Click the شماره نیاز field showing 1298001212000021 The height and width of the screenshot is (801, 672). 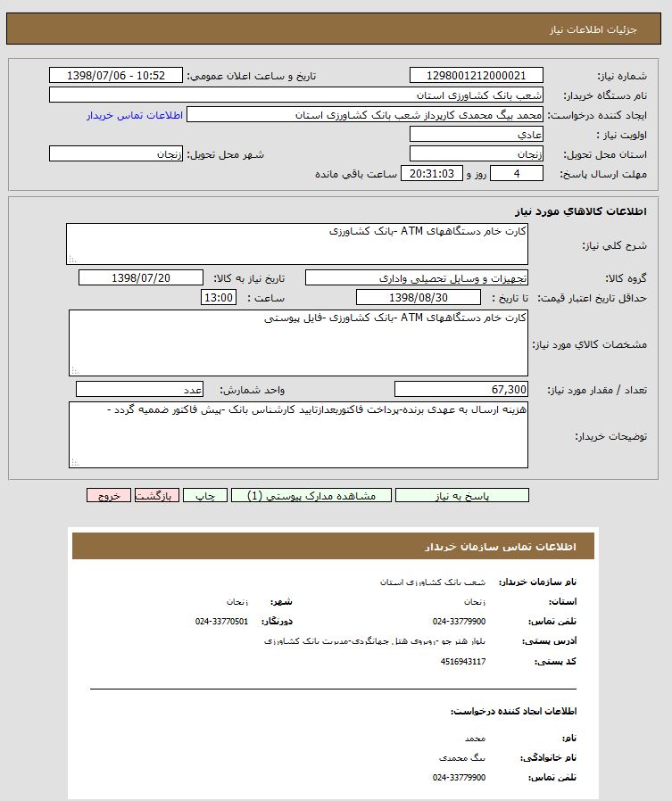tap(476, 76)
